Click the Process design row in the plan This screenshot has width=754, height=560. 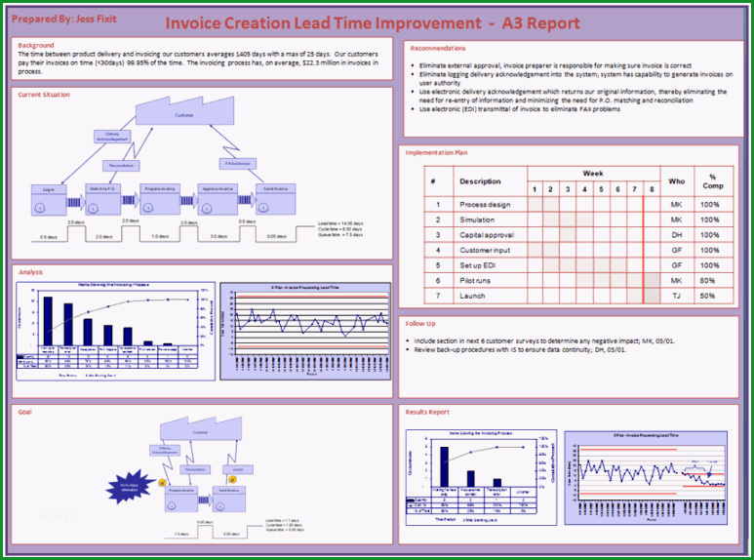pyautogui.click(x=579, y=205)
